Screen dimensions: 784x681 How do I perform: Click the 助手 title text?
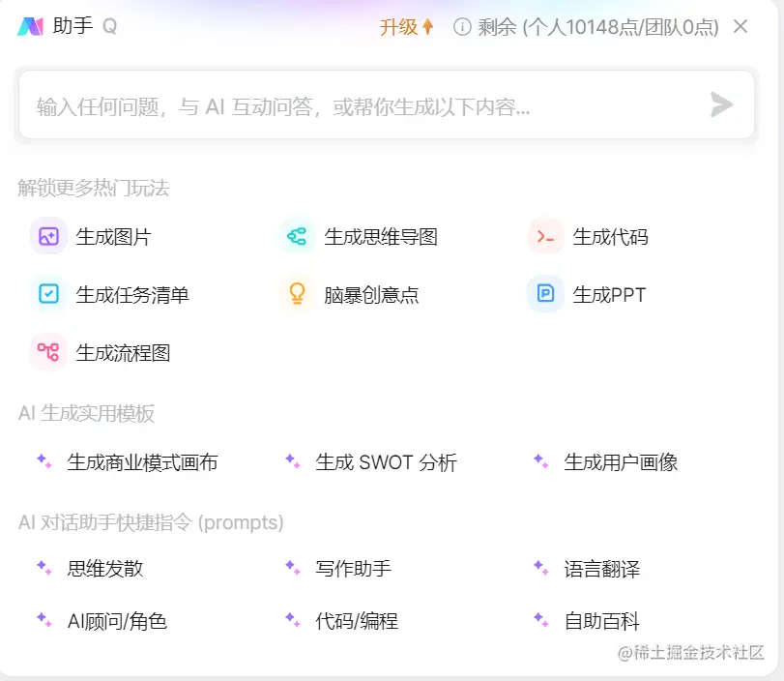click(x=73, y=26)
